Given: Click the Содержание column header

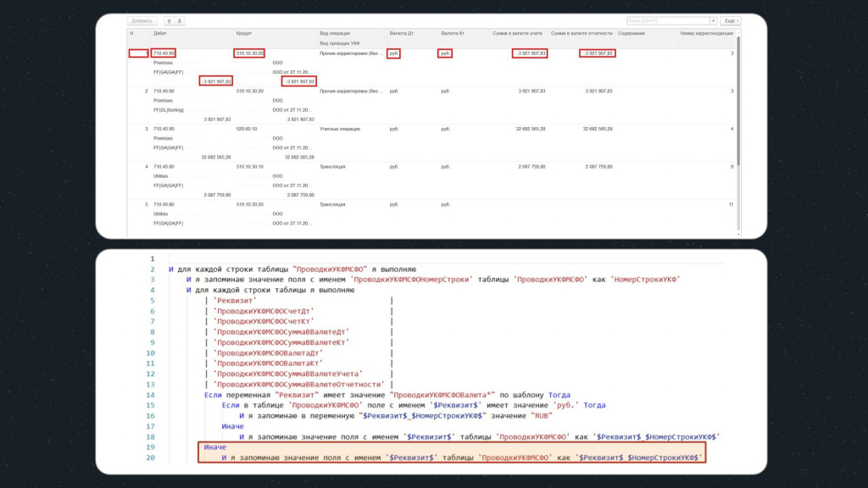Looking at the screenshot, I should (631, 33).
